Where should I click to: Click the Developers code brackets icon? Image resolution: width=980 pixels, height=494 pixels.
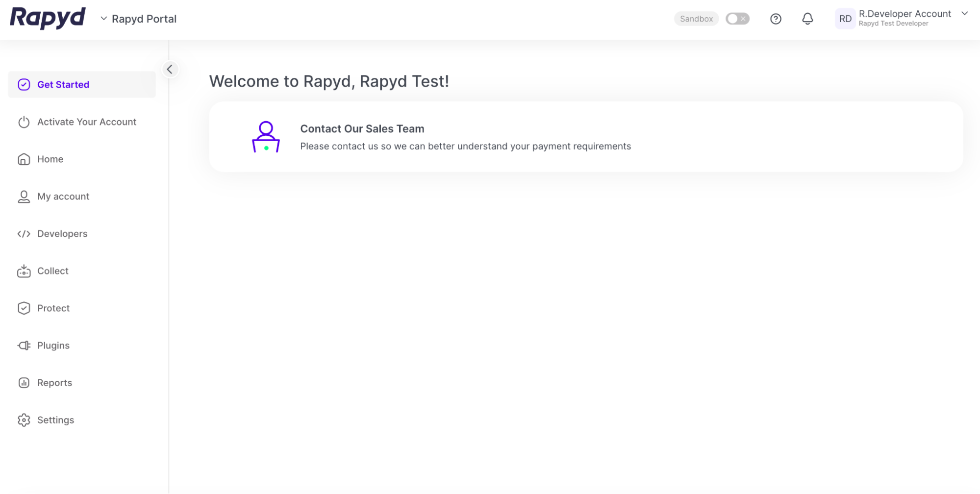point(24,234)
